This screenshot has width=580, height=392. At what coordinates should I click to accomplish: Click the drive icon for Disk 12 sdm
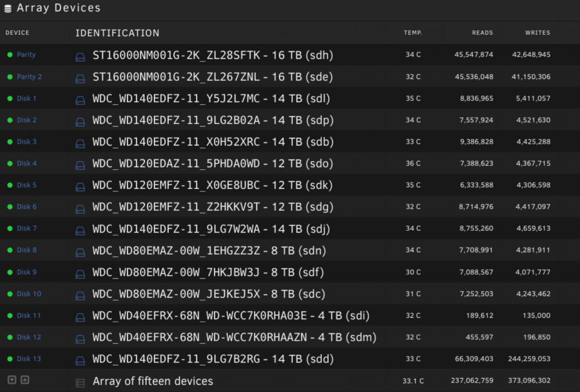point(80,339)
